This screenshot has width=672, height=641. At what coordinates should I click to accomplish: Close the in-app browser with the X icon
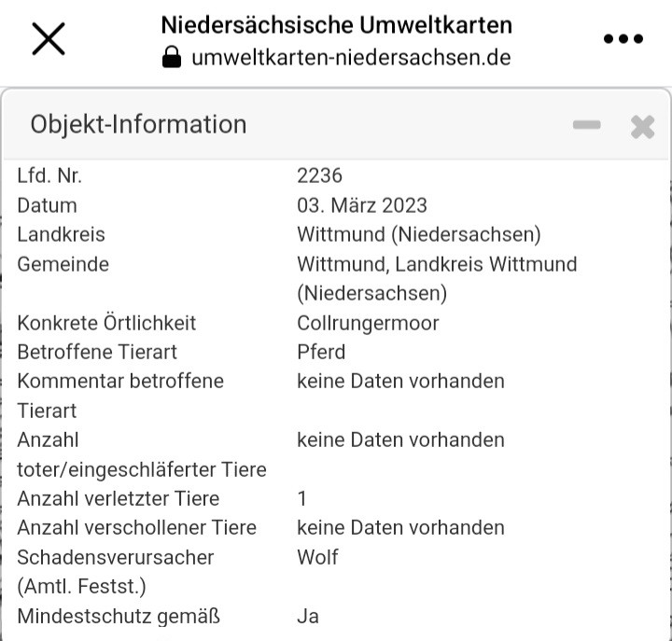click(x=49, y=39)
